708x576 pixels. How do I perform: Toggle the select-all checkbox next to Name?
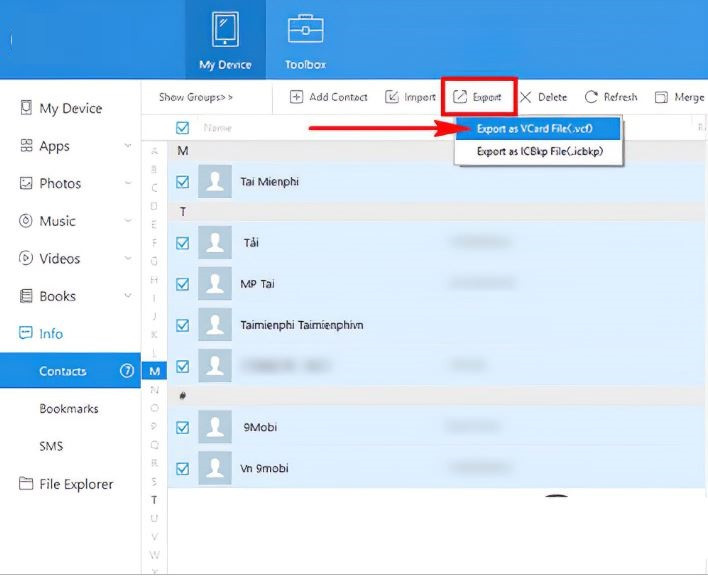pyautogui.click(x=182, y=128)
